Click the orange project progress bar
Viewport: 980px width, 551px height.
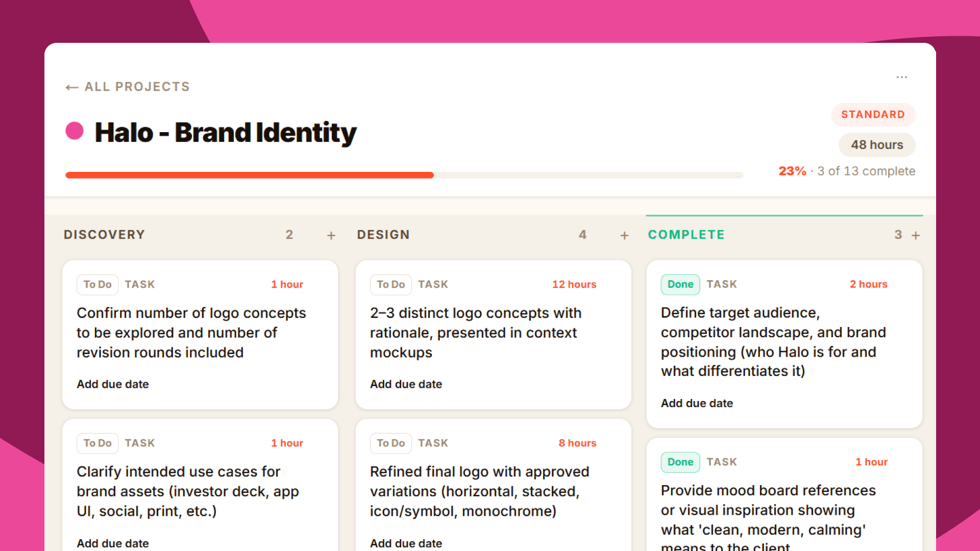[x=250, y=175]
